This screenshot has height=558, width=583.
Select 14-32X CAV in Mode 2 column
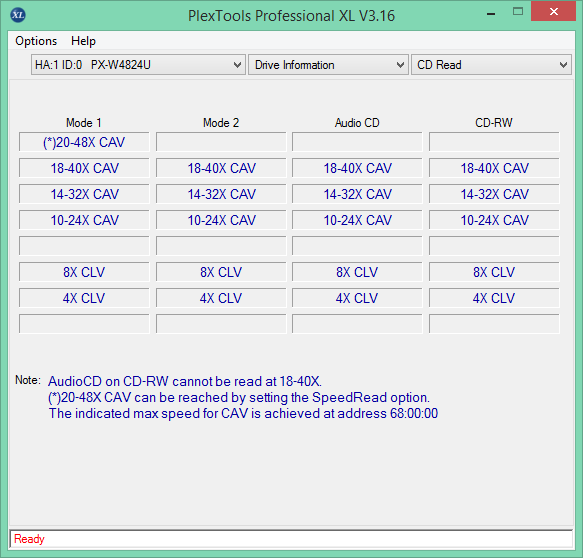221,194
